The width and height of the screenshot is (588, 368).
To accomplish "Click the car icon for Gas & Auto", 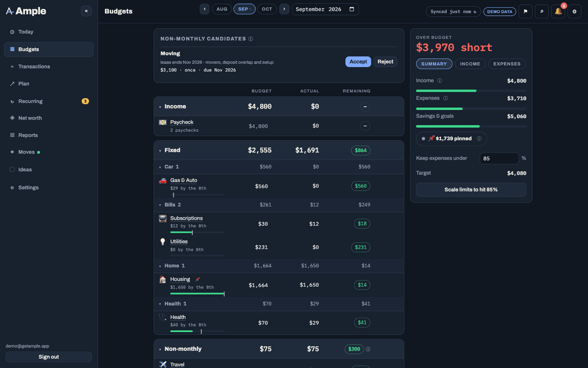I will click(x=163, y=181).
